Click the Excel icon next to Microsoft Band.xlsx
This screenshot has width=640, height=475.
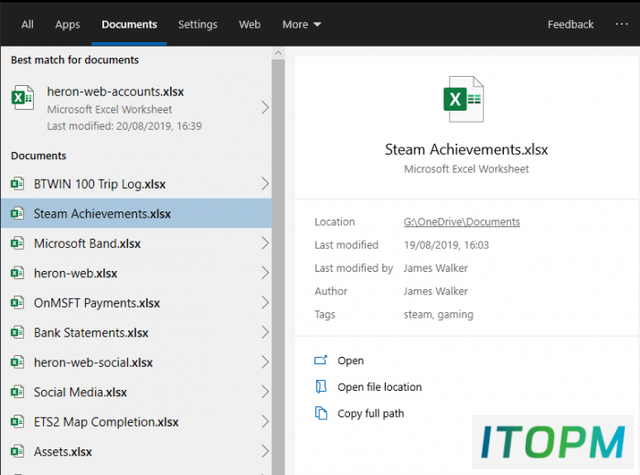click(x=17, y=243)
